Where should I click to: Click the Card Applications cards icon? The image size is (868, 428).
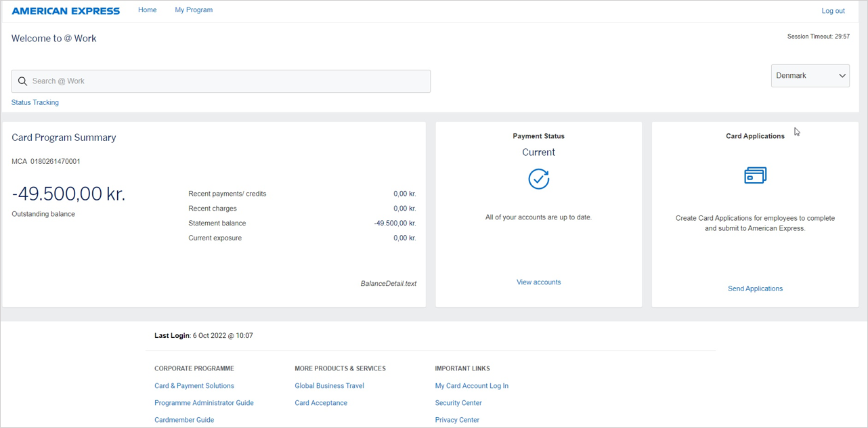click(755, 175)
